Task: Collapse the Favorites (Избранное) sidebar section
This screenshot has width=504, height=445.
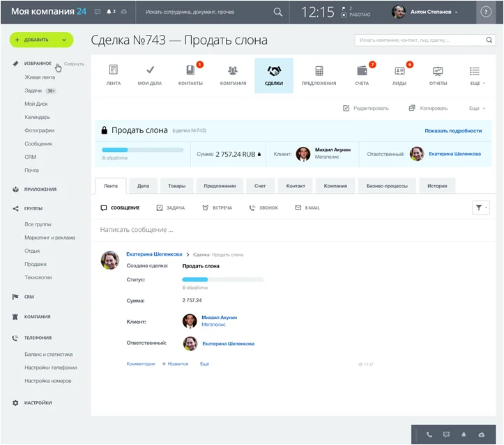Action: (x=74, y=64)
